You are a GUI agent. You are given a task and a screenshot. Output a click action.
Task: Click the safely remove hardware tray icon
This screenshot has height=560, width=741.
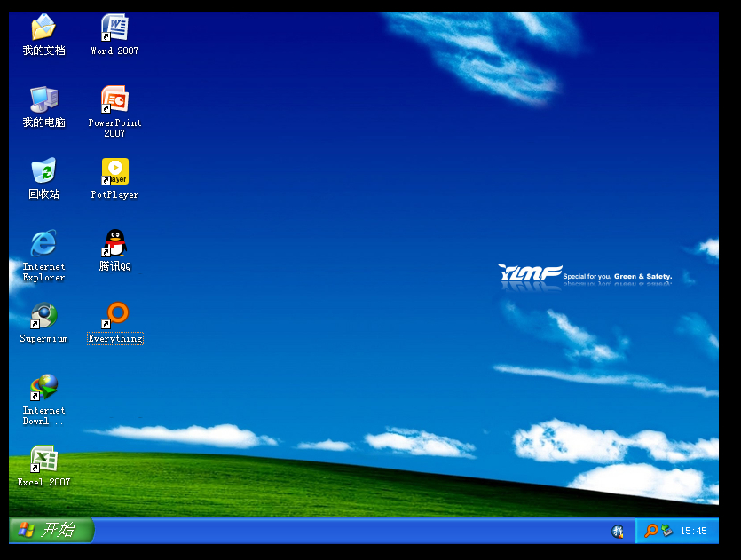tap(666, 531)
